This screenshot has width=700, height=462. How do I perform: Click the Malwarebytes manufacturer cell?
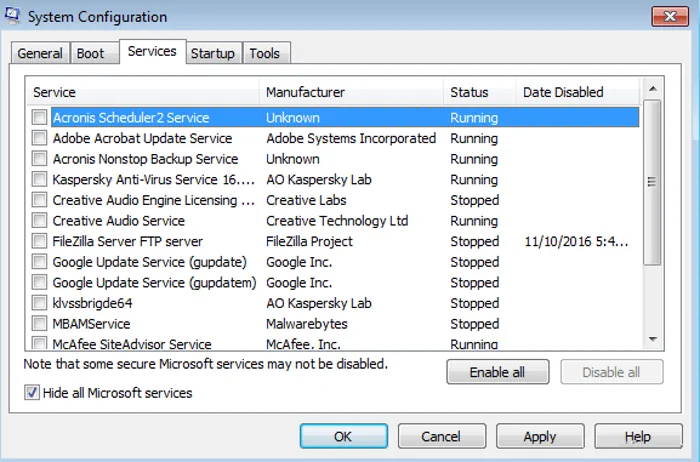(x=307, y=324)
